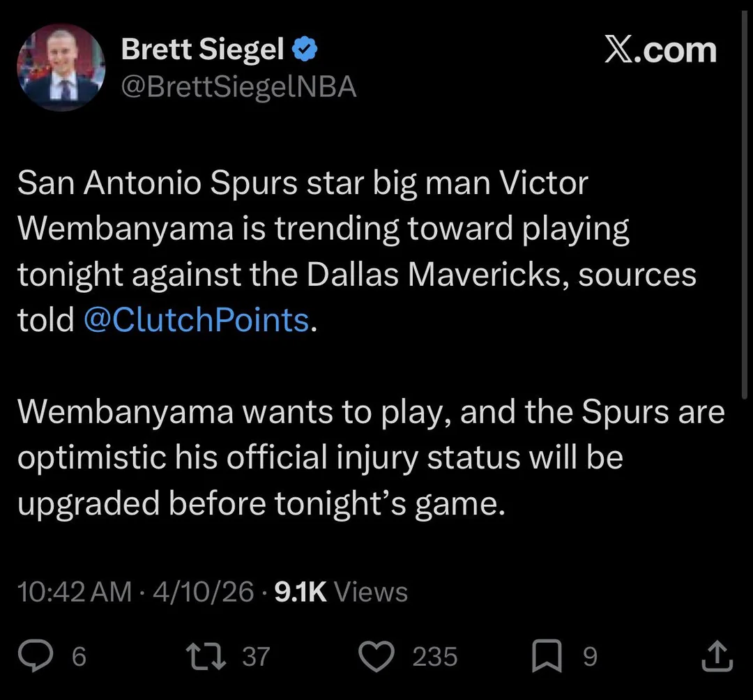
Task: Click the reply count showing 6
Action: (x=79, y=656)
